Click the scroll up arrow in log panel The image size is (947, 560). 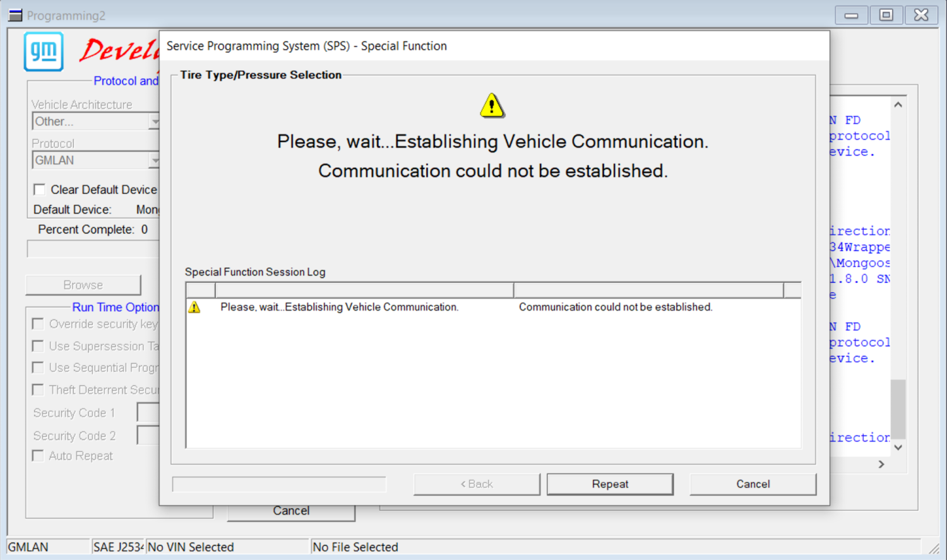point(898,105)
